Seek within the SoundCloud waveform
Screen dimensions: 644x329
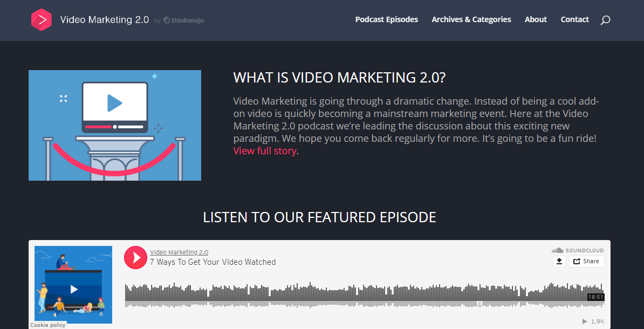364,296
